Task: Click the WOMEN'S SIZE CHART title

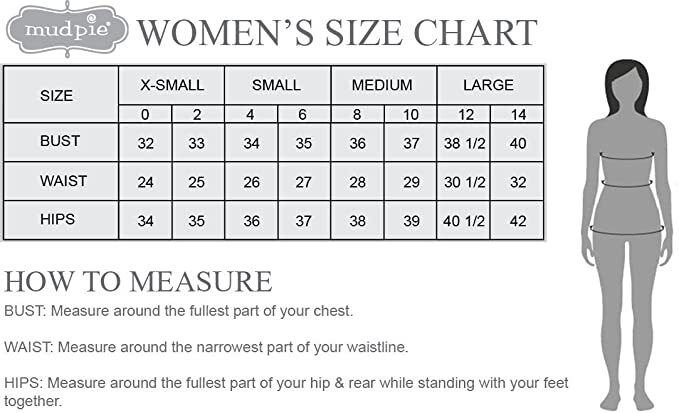Action: click(337, 33)
